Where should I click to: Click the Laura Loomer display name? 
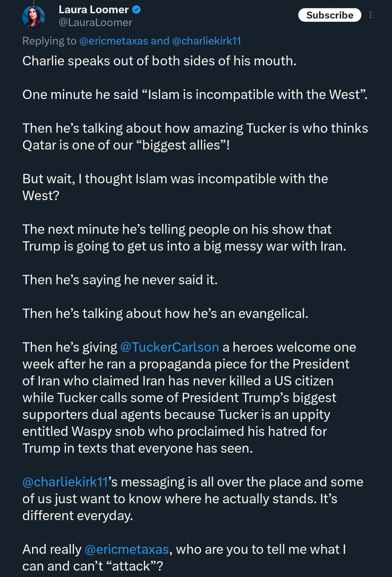pos(93,10)
